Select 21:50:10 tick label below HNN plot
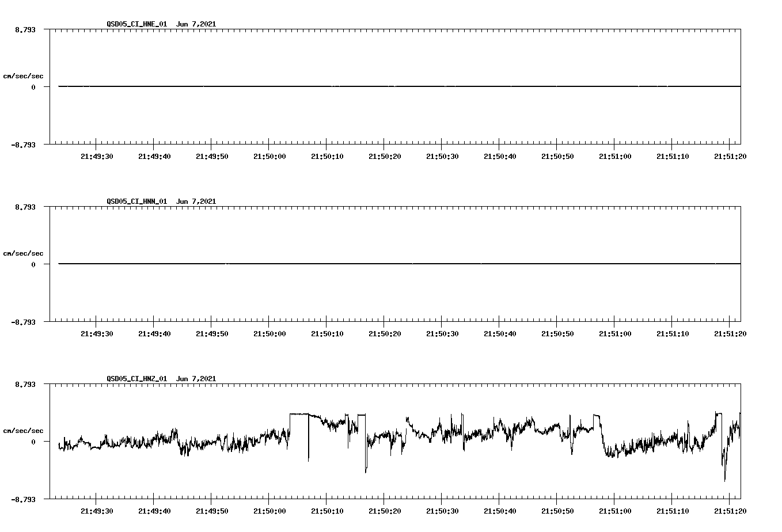This screenshot has width=782, height=532. (x=327, y=334)
